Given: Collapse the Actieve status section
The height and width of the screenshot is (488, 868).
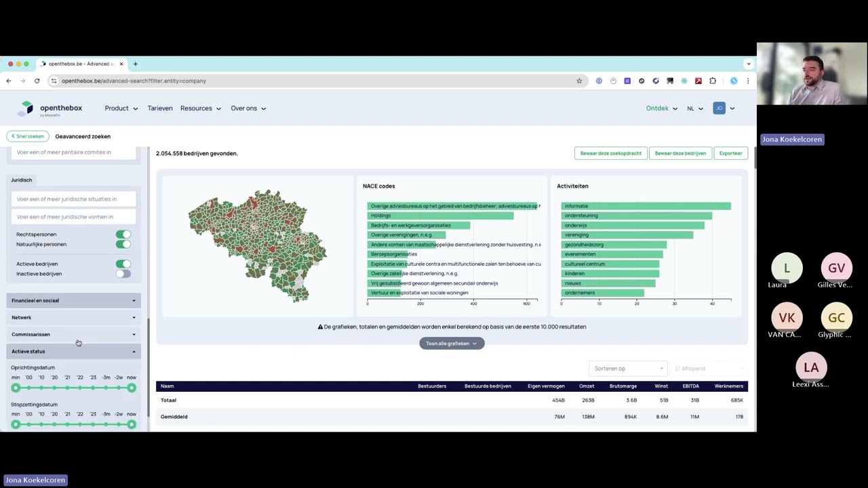Looking at the screenshot, I should (73, 351).
